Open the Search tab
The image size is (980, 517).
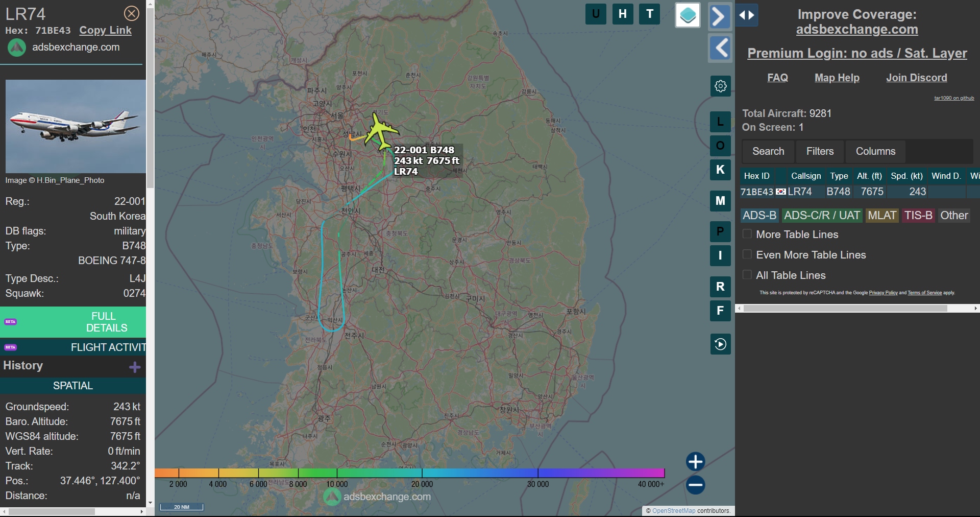(x=768, y=151)
